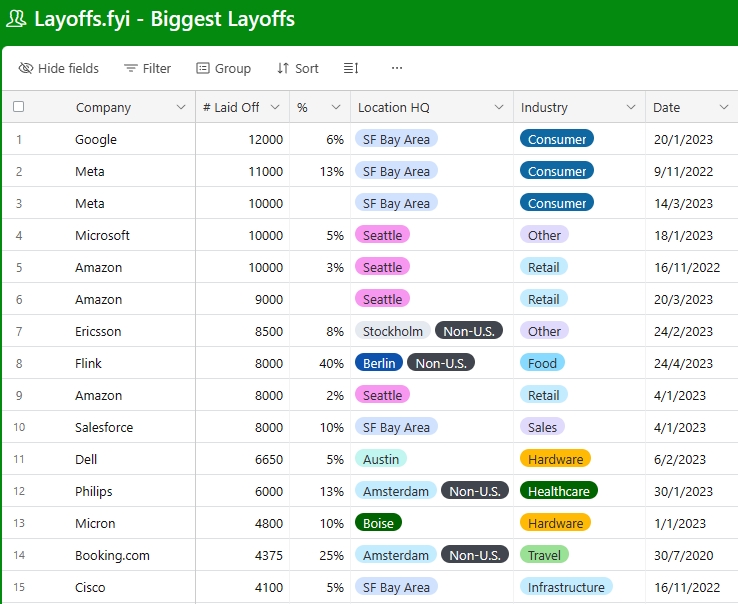The height and width of the screenshot is (604, 738).
Task: Click SF Bay Area tag in Google row
Action: 396,139
